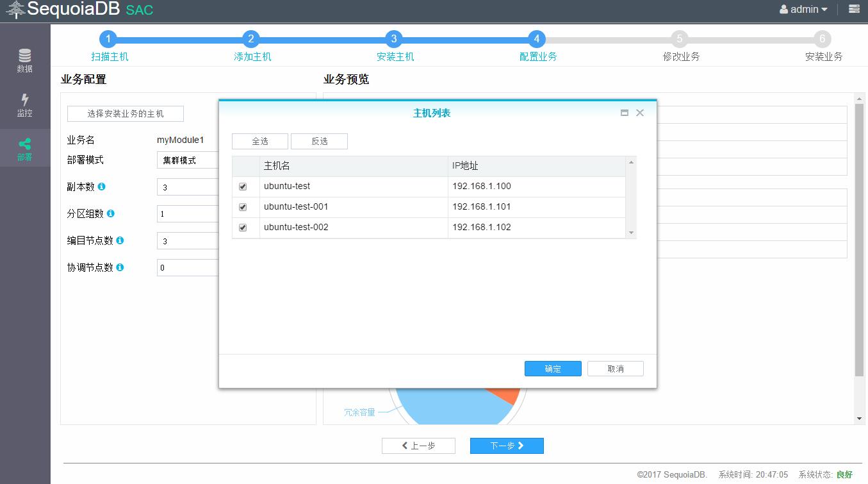The image size is (868, 484).
Task: Go to step 1 扫描主机
Action: pyautogui.click(x=108, y=39)
